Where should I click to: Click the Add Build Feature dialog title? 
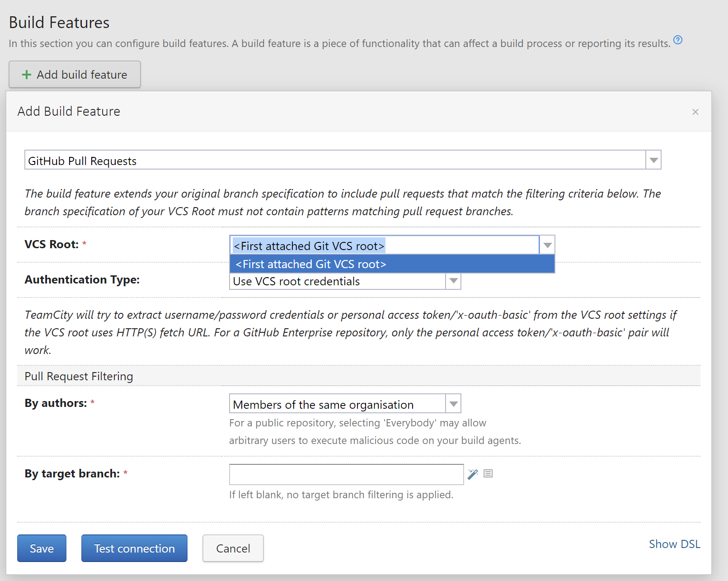click(69, 111)
